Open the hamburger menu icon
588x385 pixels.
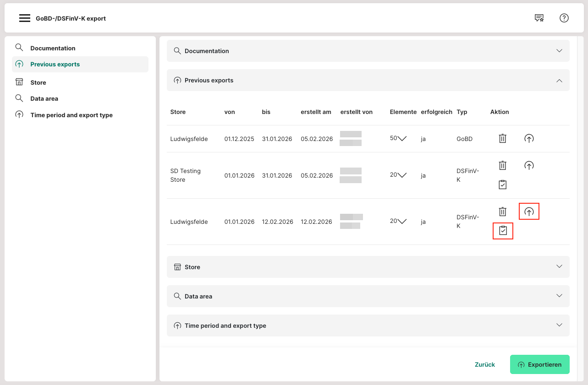tap(25, 18)
